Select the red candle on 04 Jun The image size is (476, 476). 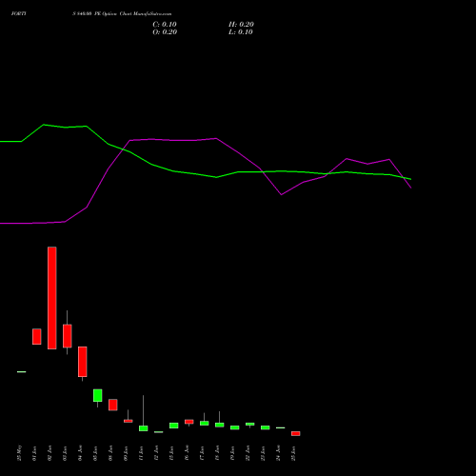[x=83, y=362]
